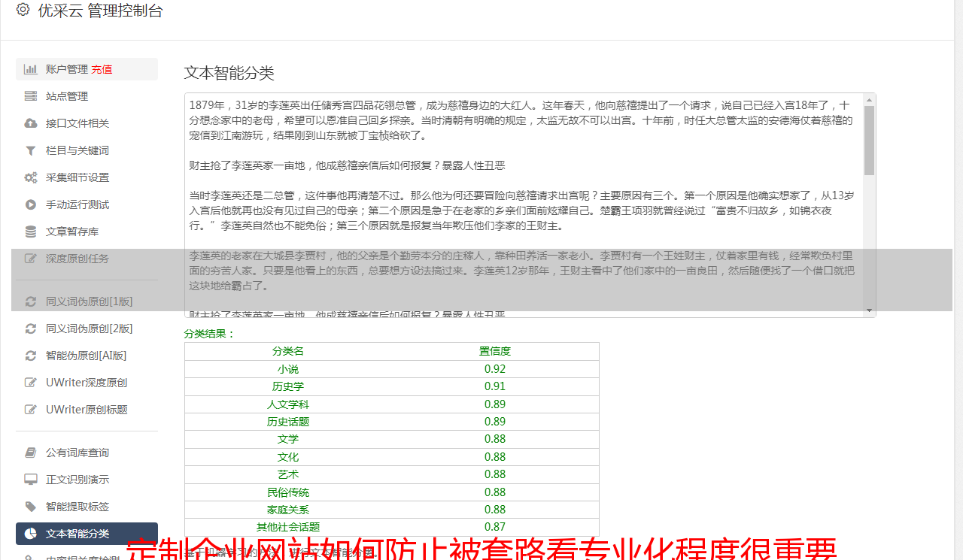Click the refresh icon for 同义词伪原创[1版]

[31, 301]
